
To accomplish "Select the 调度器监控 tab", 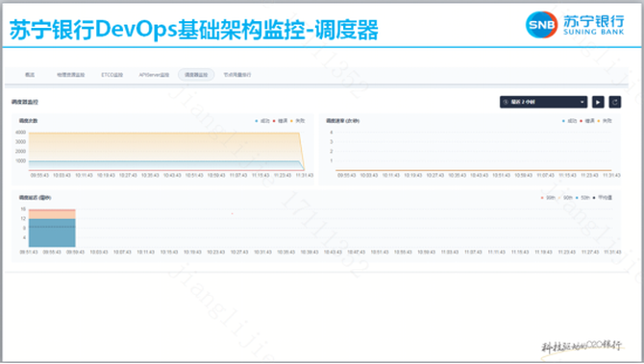I will [x=196, y=75].
